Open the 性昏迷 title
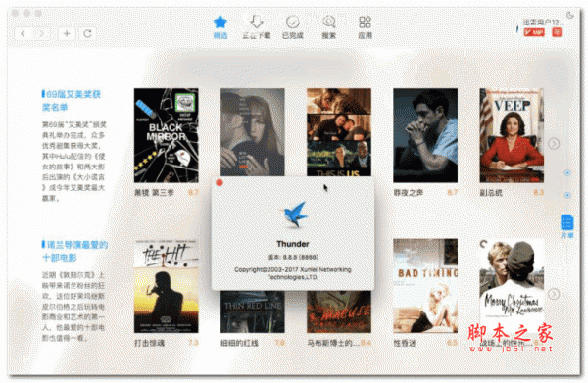 (x=405, y=343)
